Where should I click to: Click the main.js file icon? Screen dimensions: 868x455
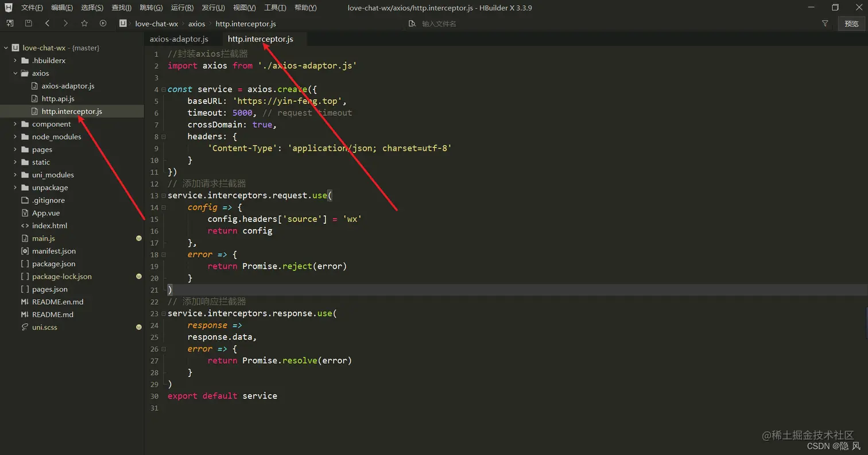pyautogui.click(x=25, y=238)
